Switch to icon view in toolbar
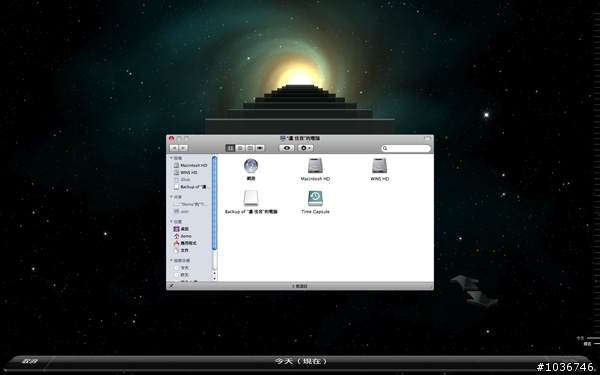This screenshot has width=600, height=375. click(x=230, y=148)
